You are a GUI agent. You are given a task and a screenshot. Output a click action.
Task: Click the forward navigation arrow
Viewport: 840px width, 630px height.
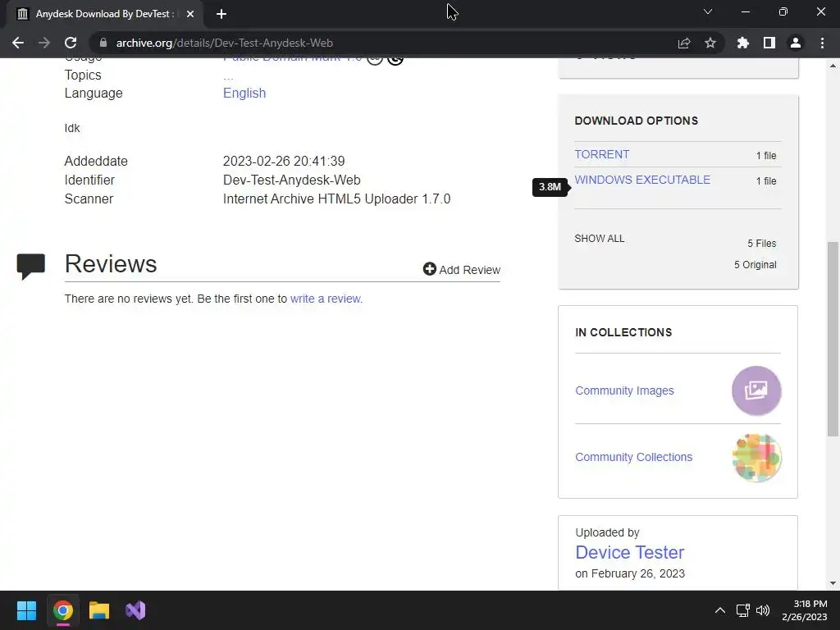[x=44, y=43]
